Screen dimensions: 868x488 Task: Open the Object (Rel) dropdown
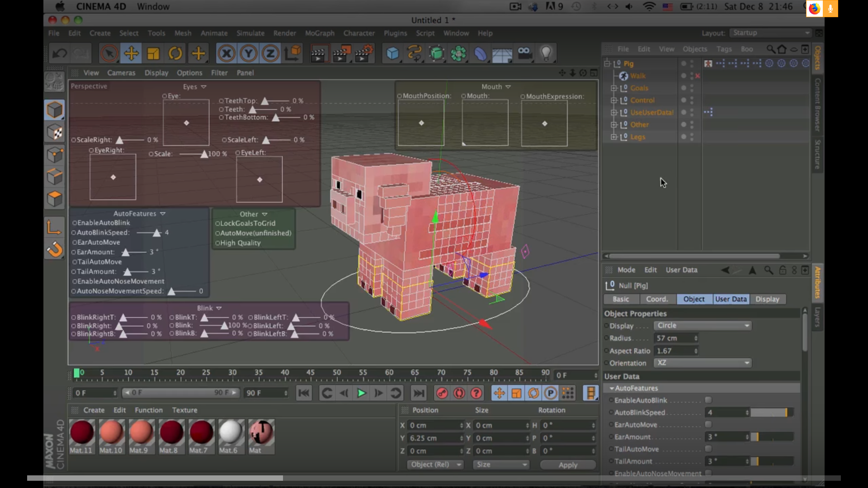click(x=435, y=465)
